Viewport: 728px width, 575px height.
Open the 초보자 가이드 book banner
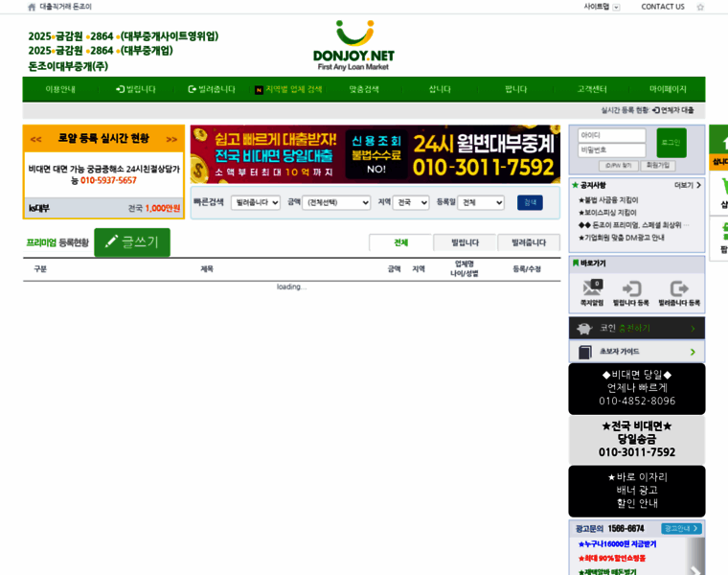637,352
